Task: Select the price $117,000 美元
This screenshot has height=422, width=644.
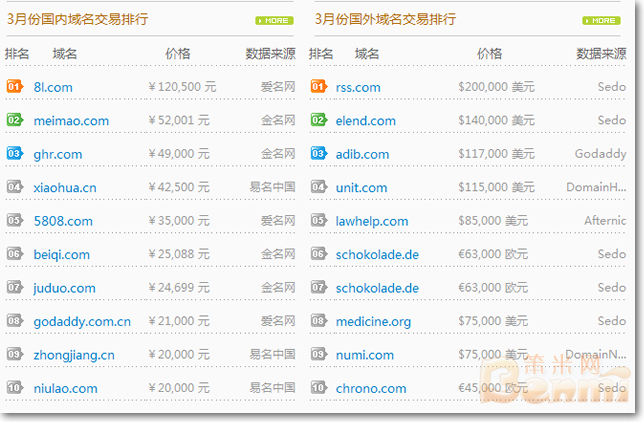Action: pos(496,154)
